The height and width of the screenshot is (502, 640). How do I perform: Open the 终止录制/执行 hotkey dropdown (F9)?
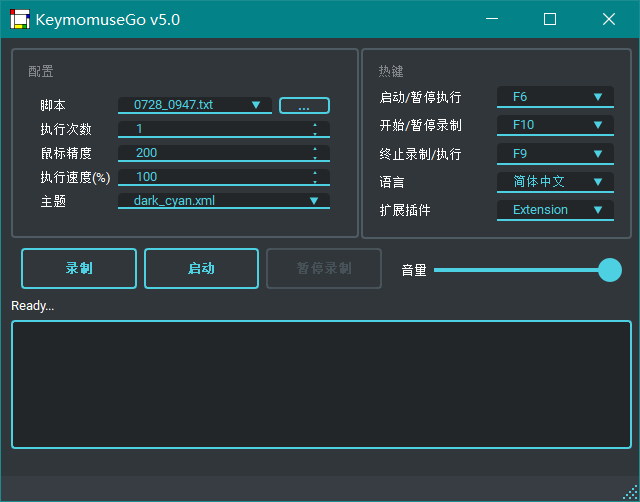click(555, 154)
